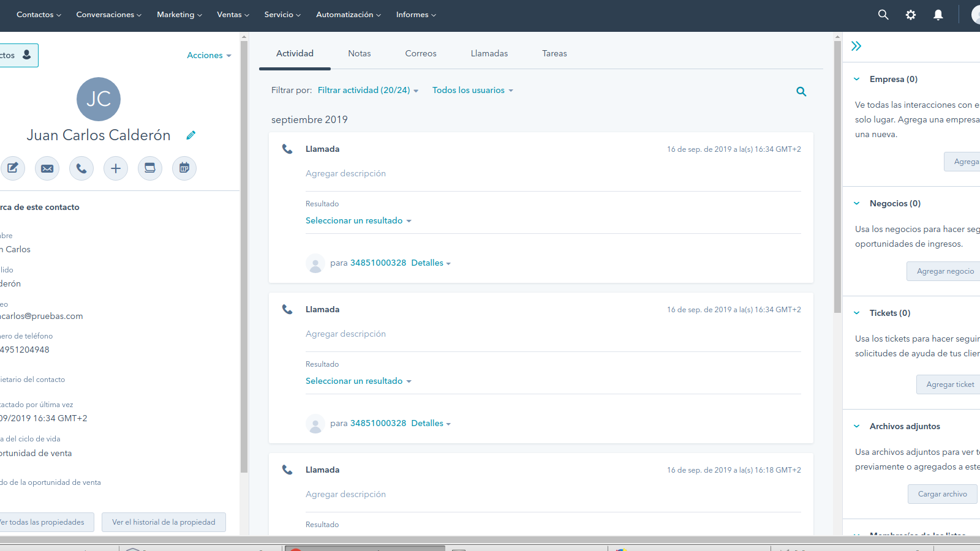Open Seleccionar un resultado on first call
Screen dimensions: 980x551
tap(358, 220)
